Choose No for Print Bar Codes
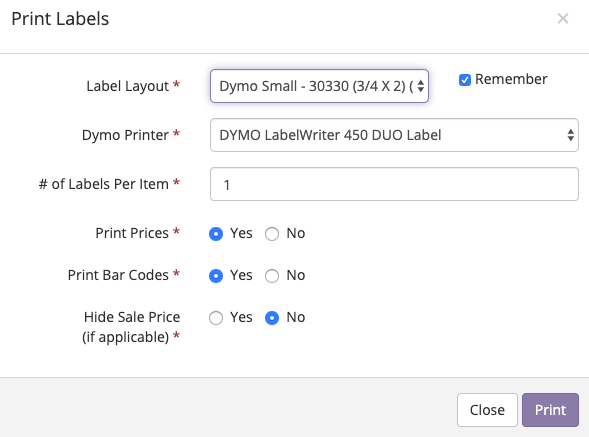The image size is (589, 437). tap(272, 276)
